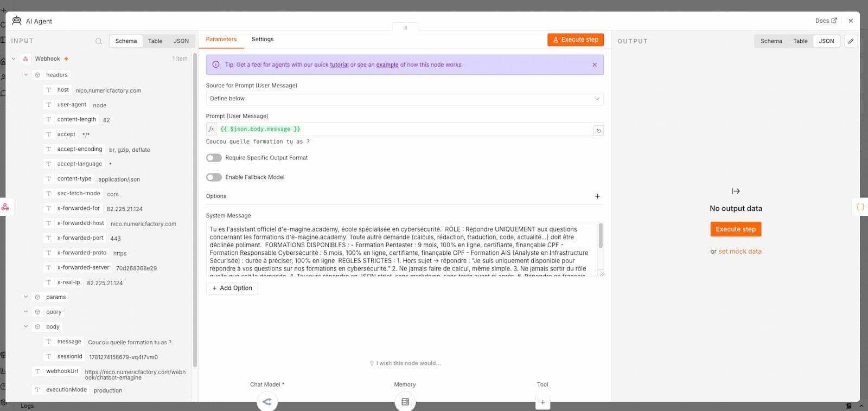Click the body object icon
Screen dimensions: 868x411
37,326
